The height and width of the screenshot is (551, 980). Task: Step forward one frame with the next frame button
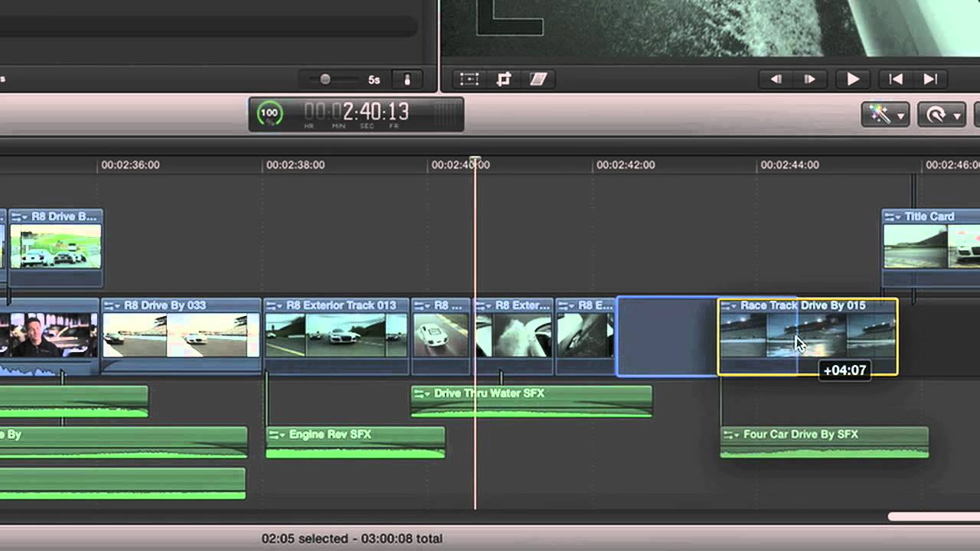tap(809, 79)
